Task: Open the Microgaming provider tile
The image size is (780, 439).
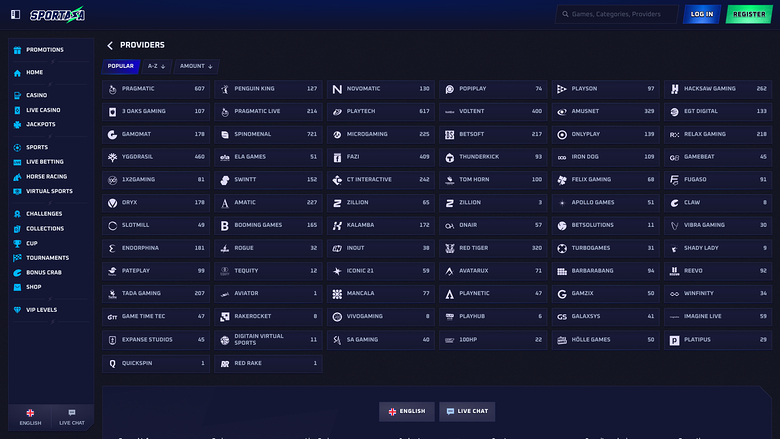Action: click(381, 134)
